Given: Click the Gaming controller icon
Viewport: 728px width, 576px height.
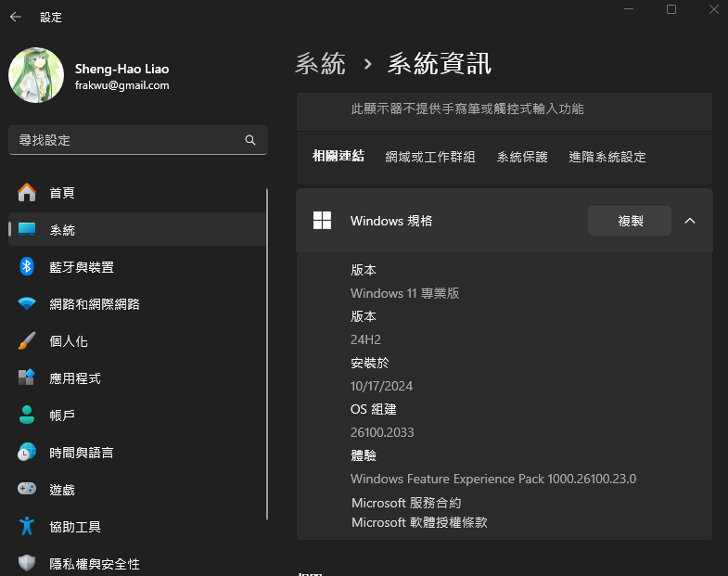Looking at the screenshot, I should coord(27,489).
